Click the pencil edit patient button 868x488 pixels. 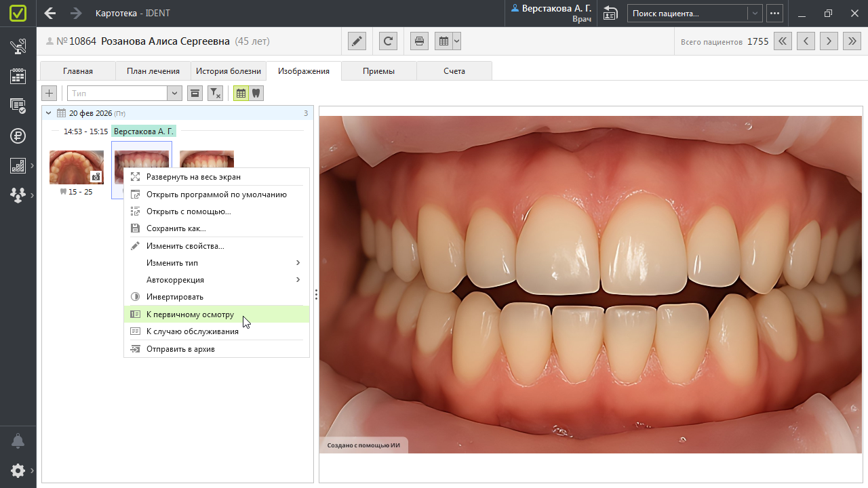357,41
